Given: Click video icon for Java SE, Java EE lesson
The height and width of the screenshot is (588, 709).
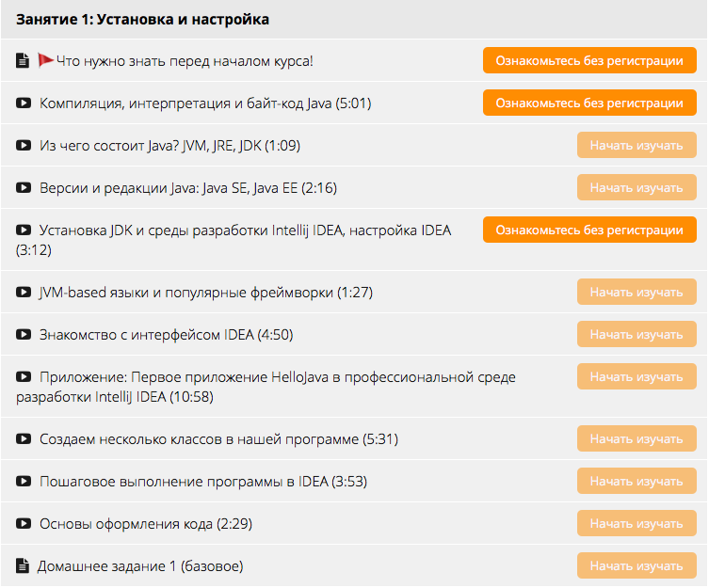Looking at the screenshot, I should tap(24, 188).
